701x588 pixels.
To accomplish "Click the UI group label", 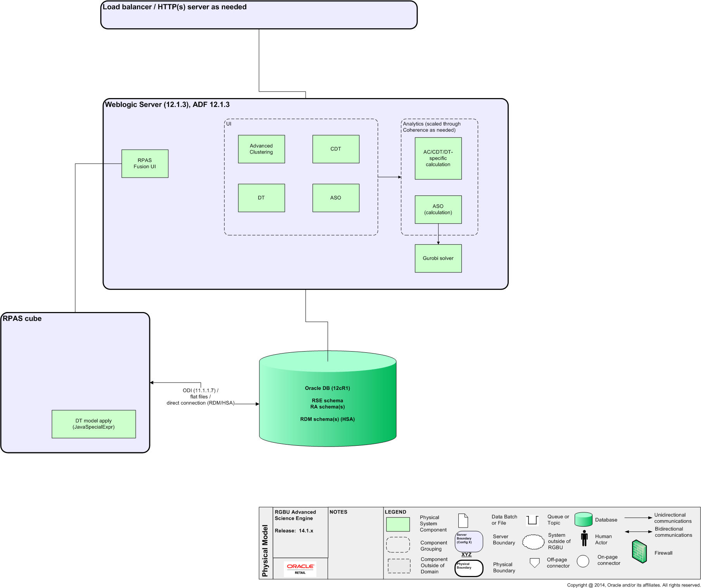I will click(229, 124).
